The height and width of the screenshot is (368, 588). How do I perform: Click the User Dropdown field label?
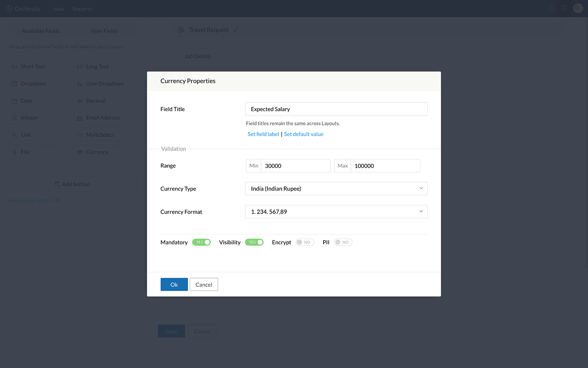105,84
